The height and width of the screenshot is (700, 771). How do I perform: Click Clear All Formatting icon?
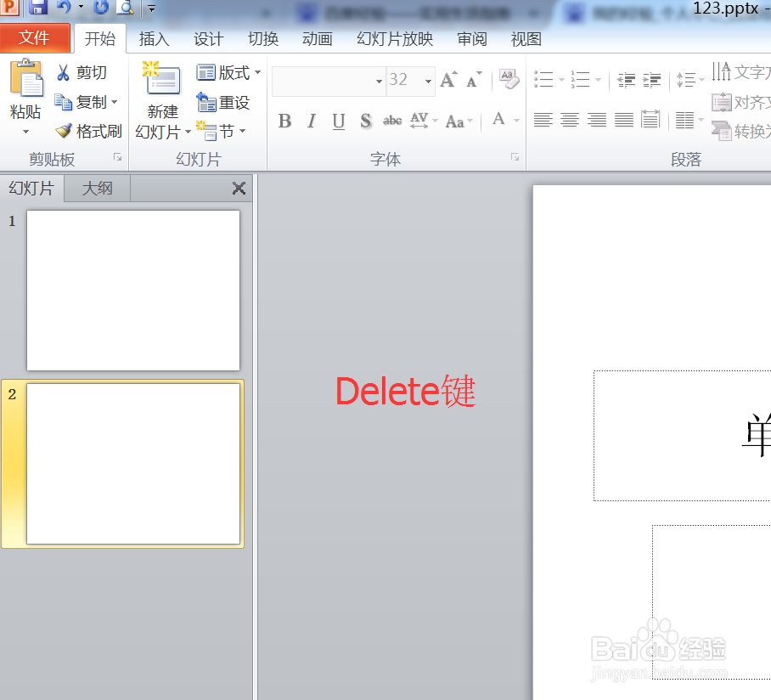[x=509, y=79]
